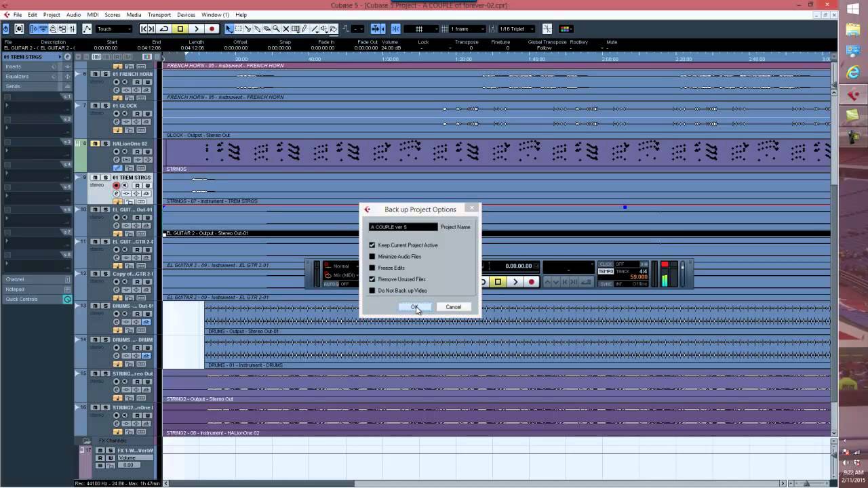The width and height of the screenshot is (868, 488).
Task: Open the Mix (MIDI) cycle record dropdown
Action: click(343, 275)
